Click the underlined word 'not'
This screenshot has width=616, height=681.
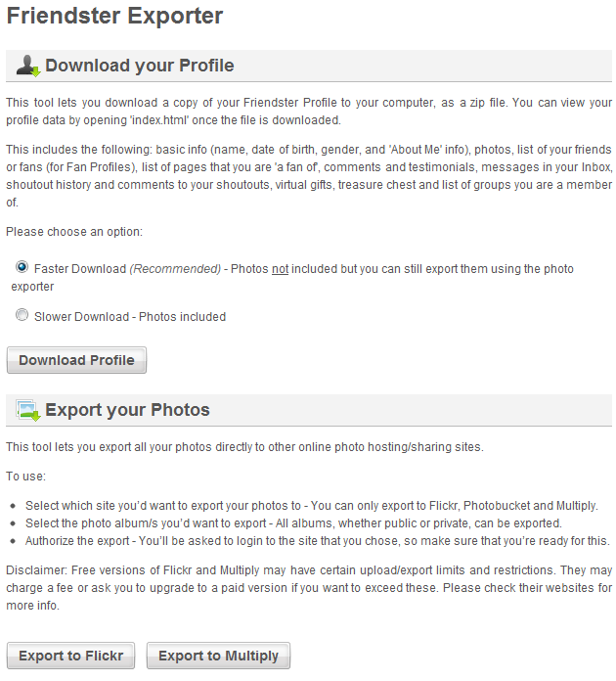click(x=280, y=268)
